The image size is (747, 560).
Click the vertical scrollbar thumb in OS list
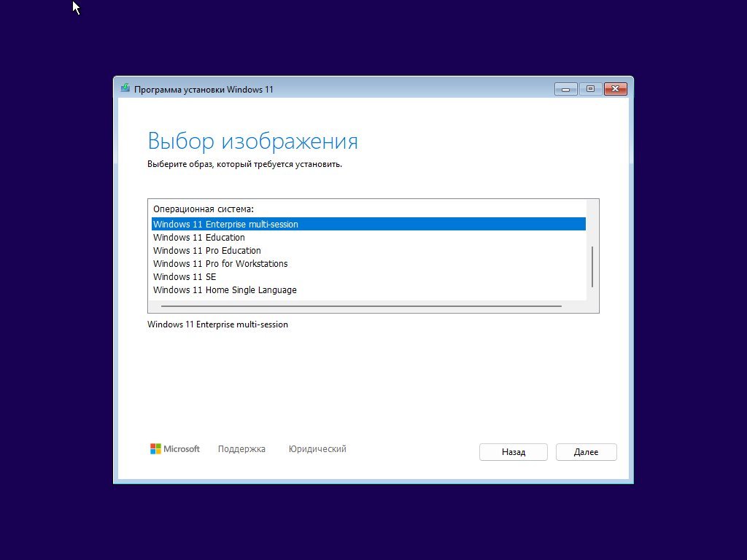coord(592,267)
